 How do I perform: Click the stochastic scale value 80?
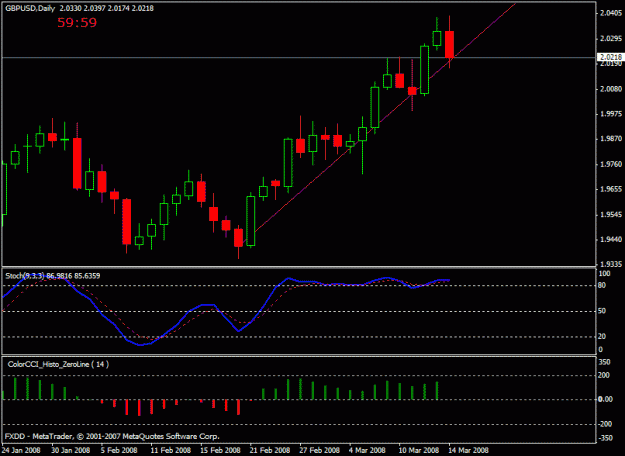coord(602,285)
